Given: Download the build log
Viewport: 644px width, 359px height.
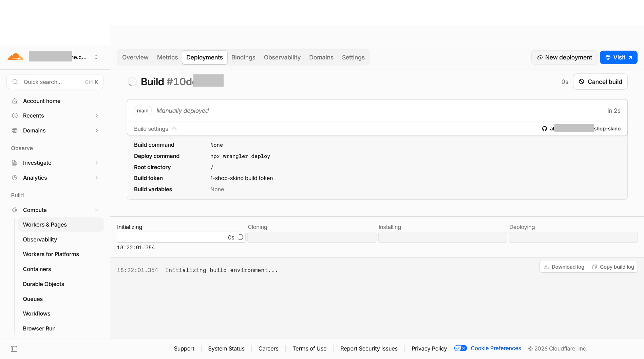Looking at the screenshot, I should [x=564, y=267].
